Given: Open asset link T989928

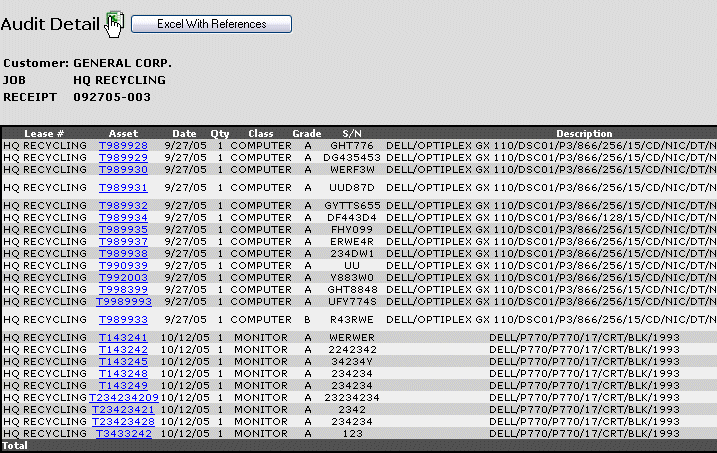Looking at the screenshot, I should [123, 146].
